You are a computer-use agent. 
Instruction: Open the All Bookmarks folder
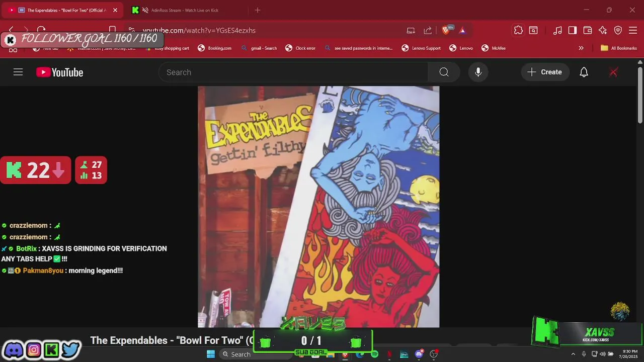[x=619, y=48]
